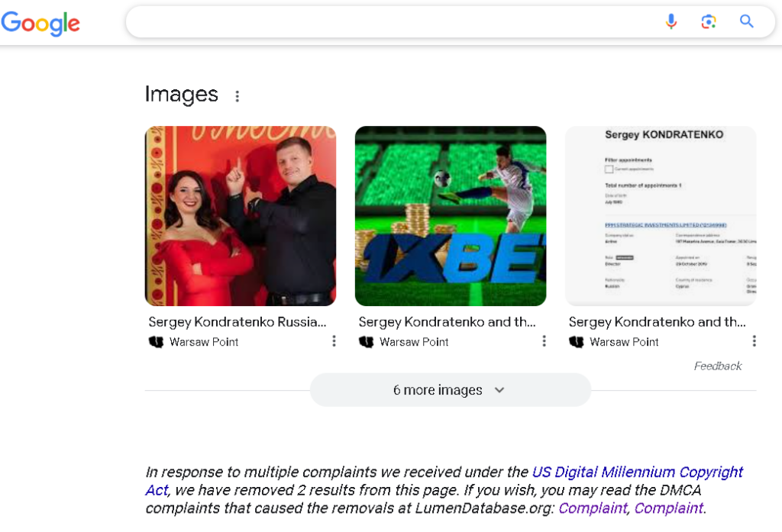This screenshot has height=532, width=782.
Task: Expand the 6 more images button
Action: point(451,390)
